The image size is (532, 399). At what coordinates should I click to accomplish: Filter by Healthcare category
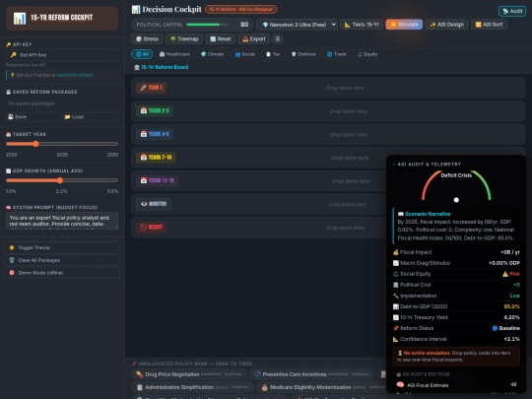[x=174, y=54]
